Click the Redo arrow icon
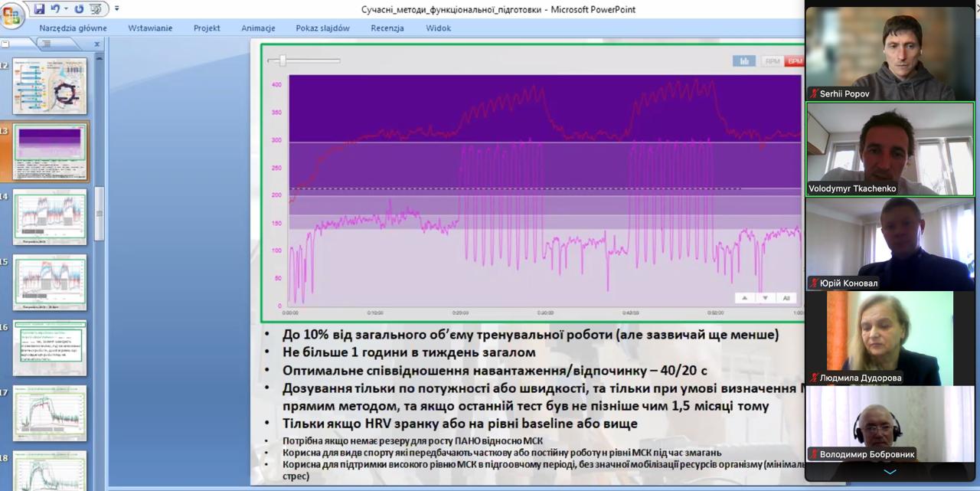The height and width of the screenshot is (491, 980). [x=78, y=9]
